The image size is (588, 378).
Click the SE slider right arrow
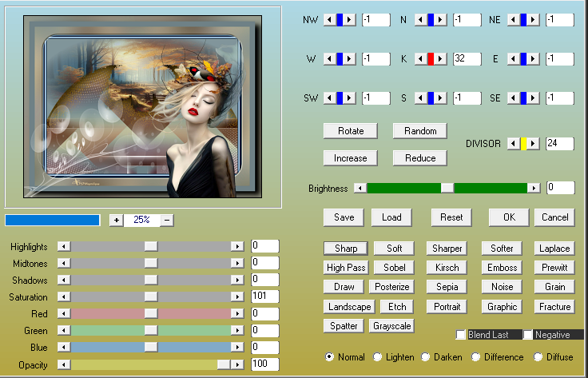point(533,97)
